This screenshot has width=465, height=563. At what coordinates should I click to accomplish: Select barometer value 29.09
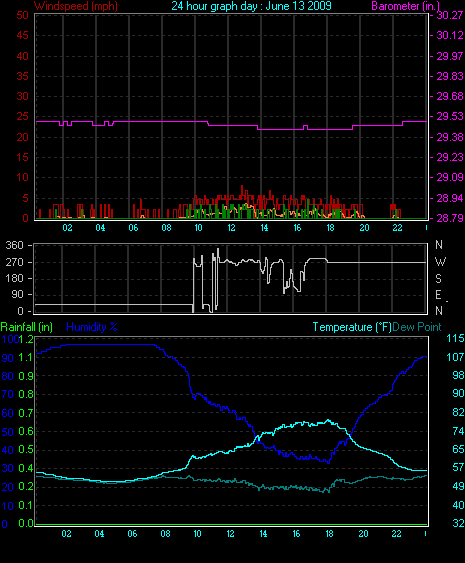(x=449, y=177)
